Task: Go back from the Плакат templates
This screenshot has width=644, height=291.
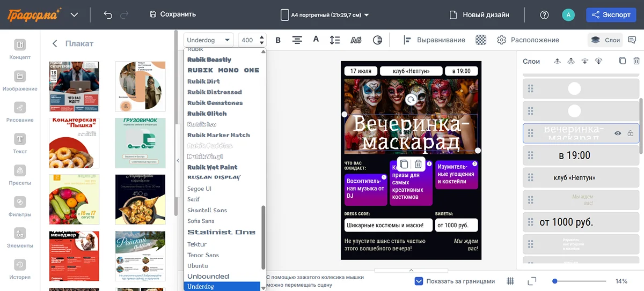Action: [x=54, y=43]
